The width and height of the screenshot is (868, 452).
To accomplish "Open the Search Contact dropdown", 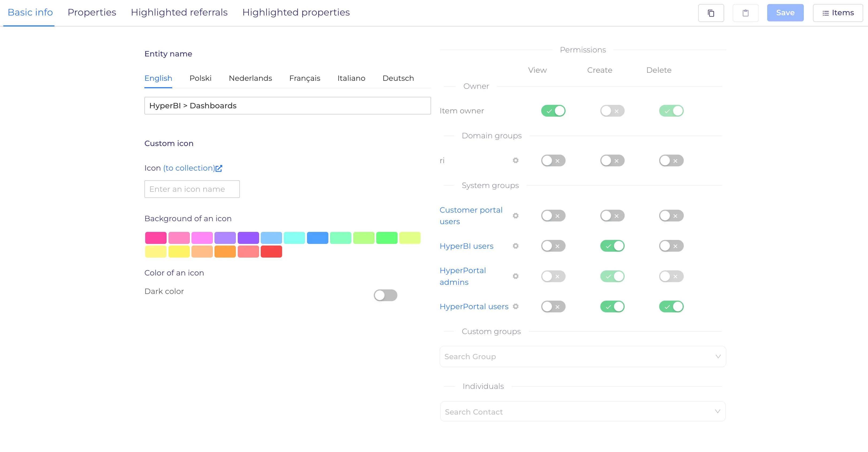I will (583, 412).
